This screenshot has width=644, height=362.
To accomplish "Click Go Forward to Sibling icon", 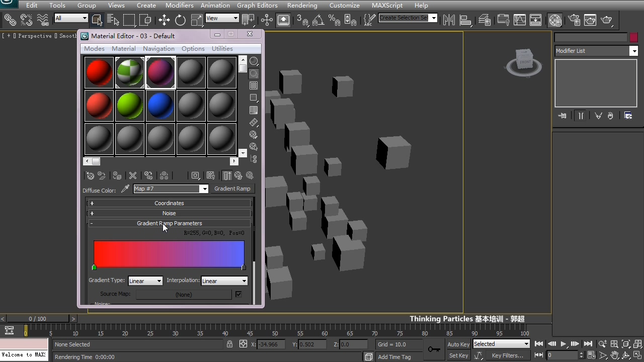I will (x=250, y=175).
